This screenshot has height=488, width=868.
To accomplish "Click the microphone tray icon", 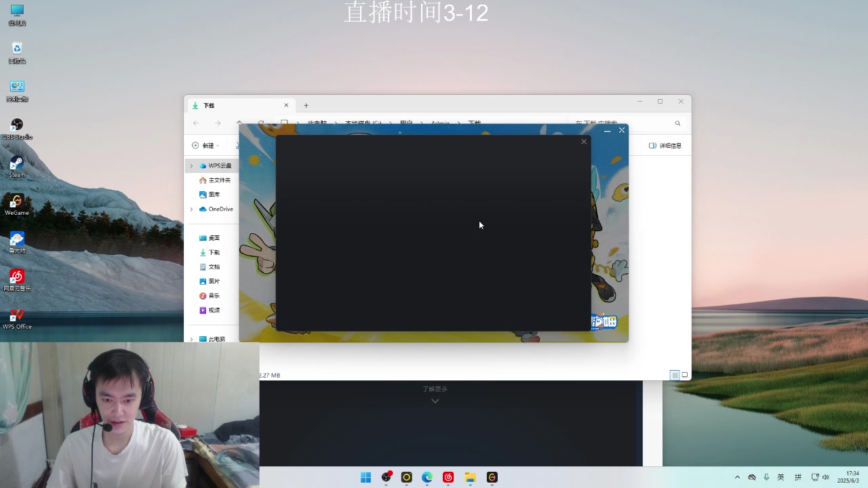I will (x=766, y=477).
